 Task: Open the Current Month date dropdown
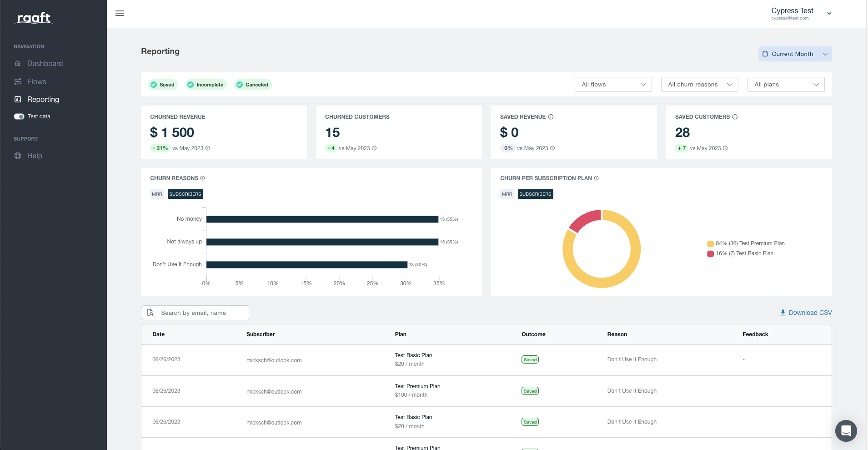click(795, 54)
